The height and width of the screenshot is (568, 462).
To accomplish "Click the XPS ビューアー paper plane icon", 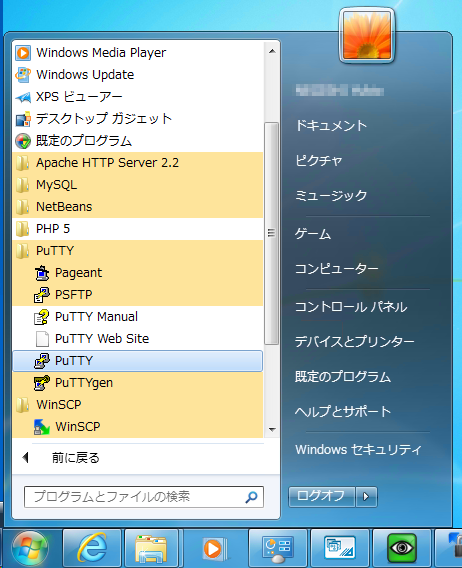I will (x=23, y=97).
